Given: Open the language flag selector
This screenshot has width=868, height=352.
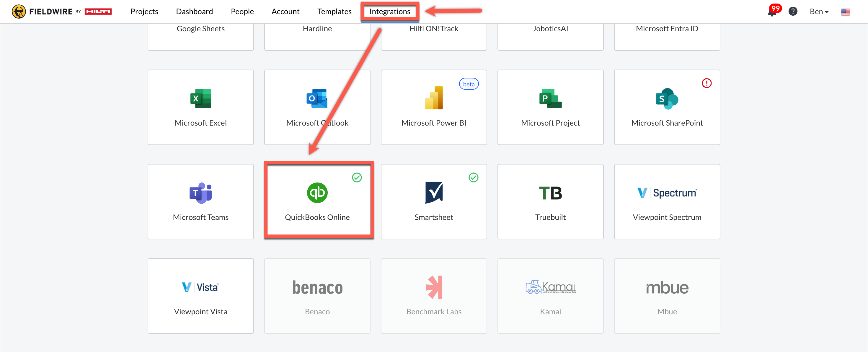Looking at the screenshot, I should coord(845,12).
